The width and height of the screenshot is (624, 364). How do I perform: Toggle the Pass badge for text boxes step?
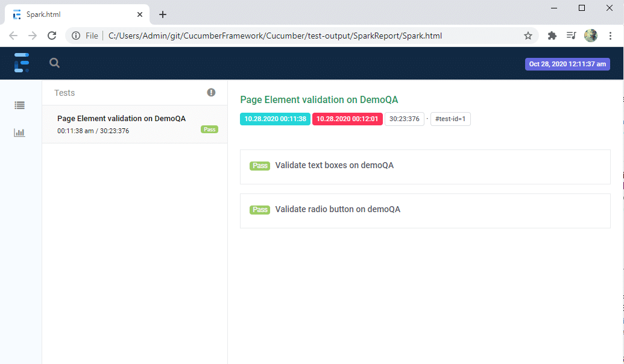(259, 165)
